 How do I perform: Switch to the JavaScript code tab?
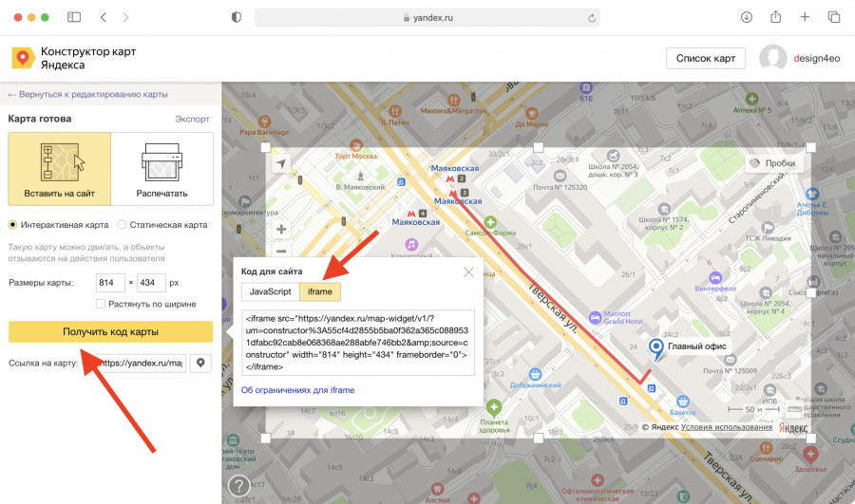270,291
